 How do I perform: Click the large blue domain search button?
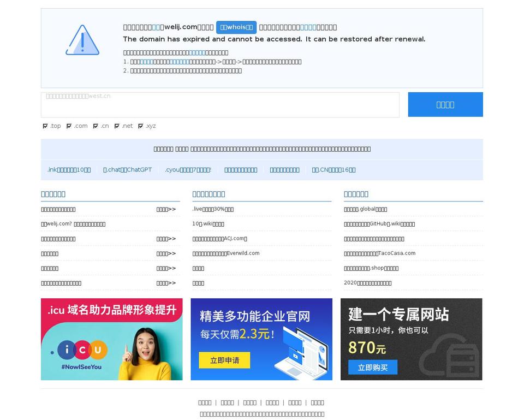445,105
